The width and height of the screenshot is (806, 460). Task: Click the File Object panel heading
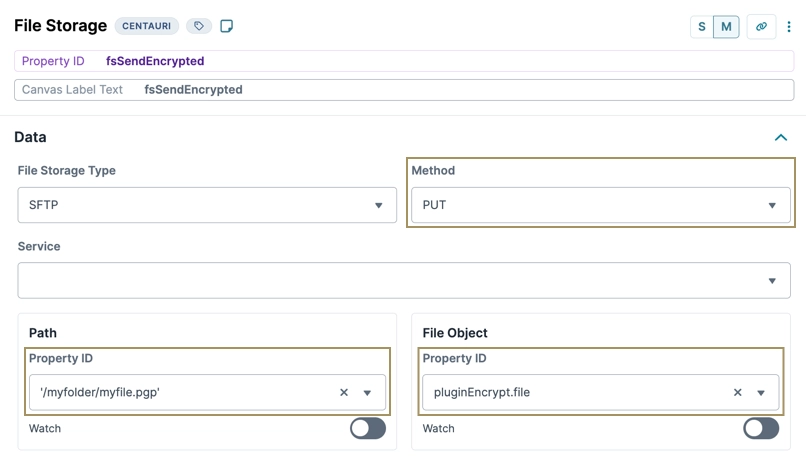(x=455, y=333)
